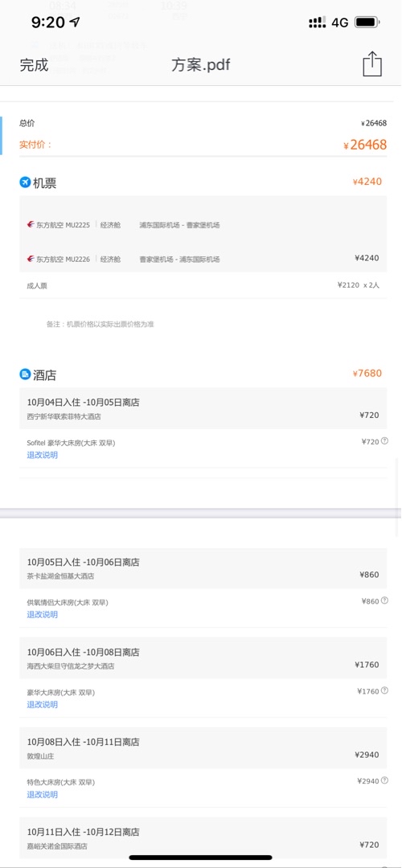This screenshot has width=402, height=868.
Task: Tap the 方案.pdf title in the navigation bar
Action: tap(200, 65)
